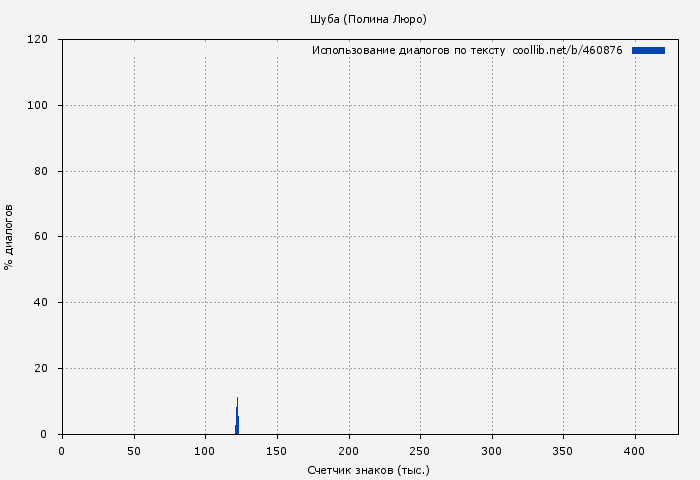Viewport: 700px width, 480px height.
Task: Click the 300 tick on the horizontal axis
Action: [492, 452]
